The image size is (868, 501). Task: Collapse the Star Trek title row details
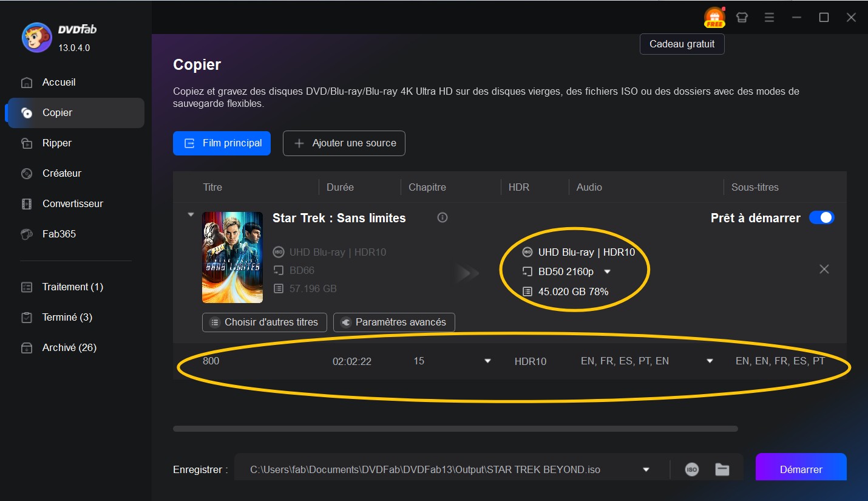[191, 214]
